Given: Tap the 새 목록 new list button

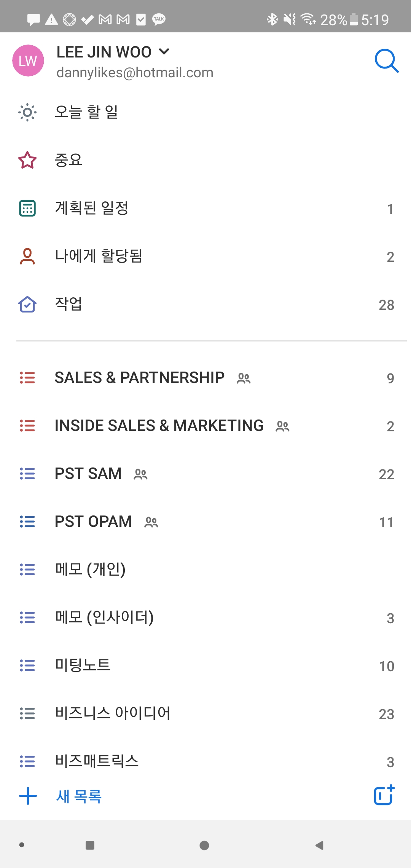Looking at the screenshot, I should [x=79, y=796].
